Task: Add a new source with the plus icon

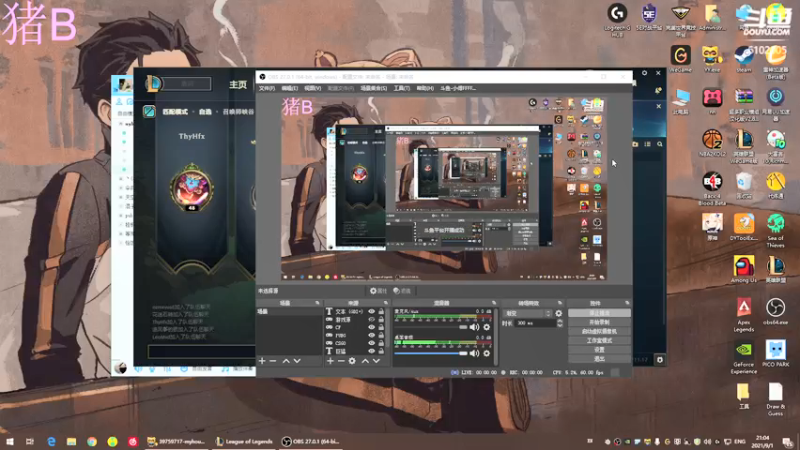Action: (330, 361)
